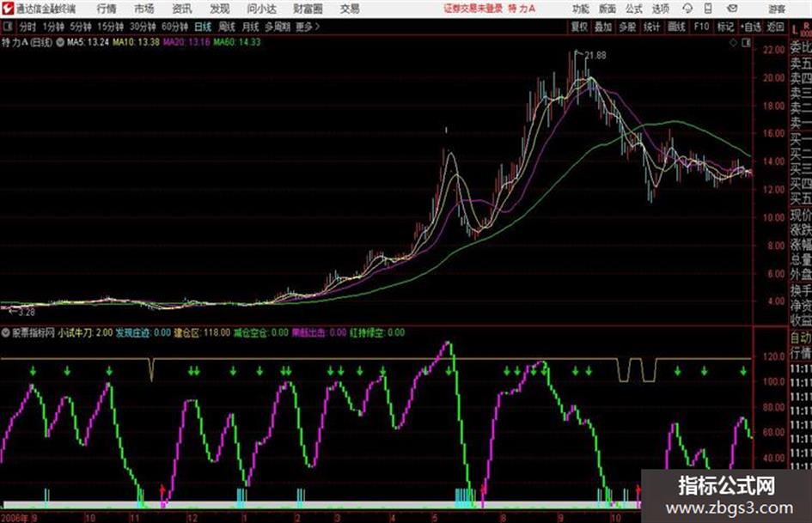
Task: Open the 行情 menu
Action: [x=107, y=9]
